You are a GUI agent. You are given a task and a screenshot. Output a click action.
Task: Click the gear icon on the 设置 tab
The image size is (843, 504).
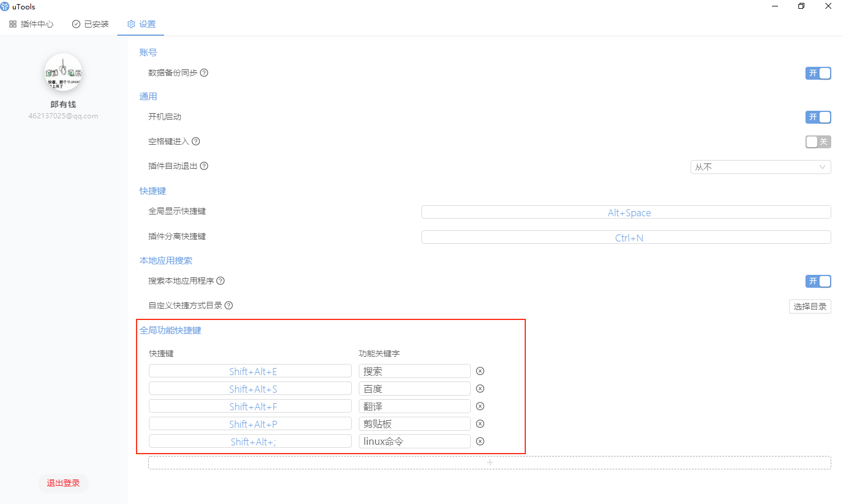pos(131,24)
